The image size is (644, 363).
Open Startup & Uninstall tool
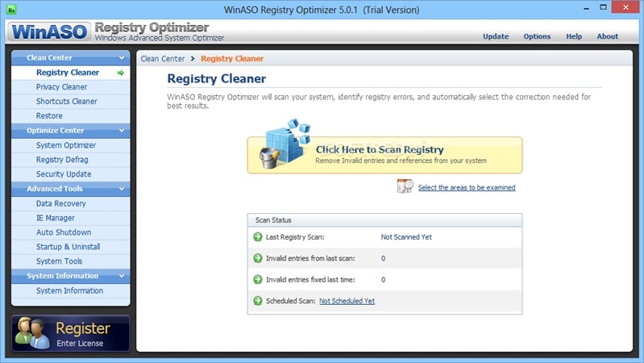(71, 247)
